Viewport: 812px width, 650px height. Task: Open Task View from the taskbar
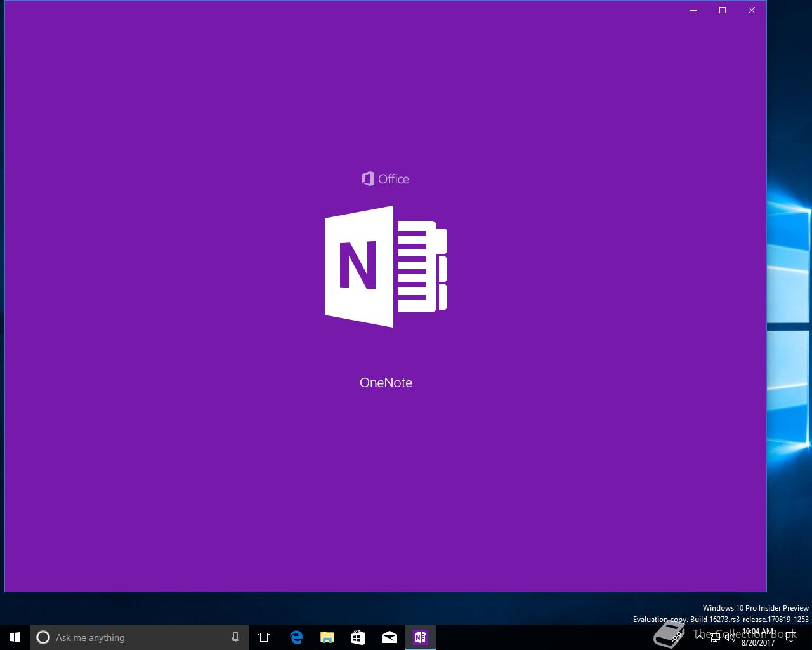tap(264, 637)
